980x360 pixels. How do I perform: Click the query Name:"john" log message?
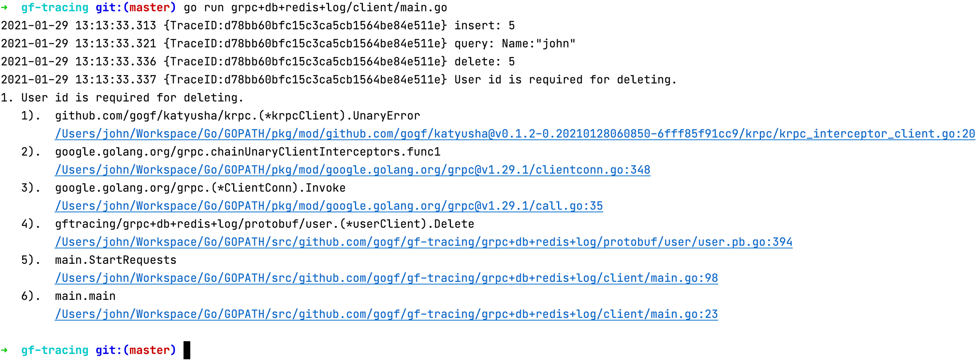[x=514, y=44]
